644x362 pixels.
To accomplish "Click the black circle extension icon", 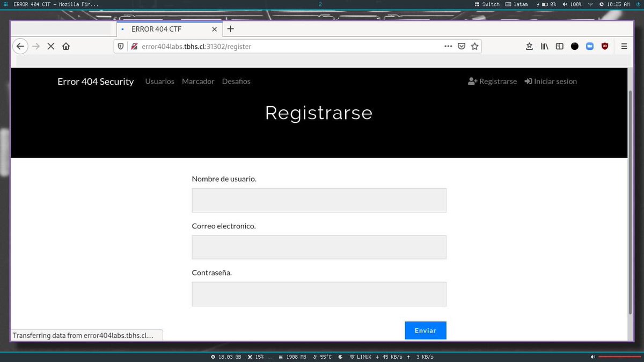I will (x=575, y=47).
